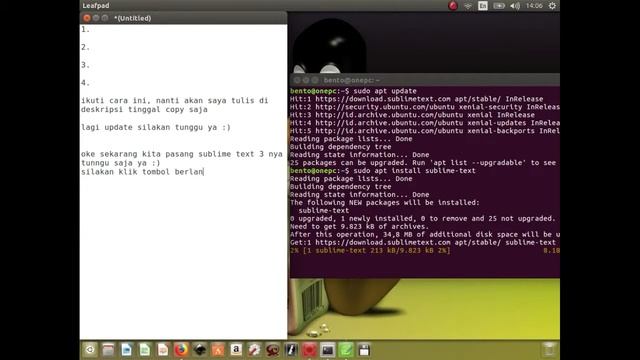The image size is (640, 360).
Task: Launch LibreOffice Impress from the dock
Action: (x=163, y=350)
